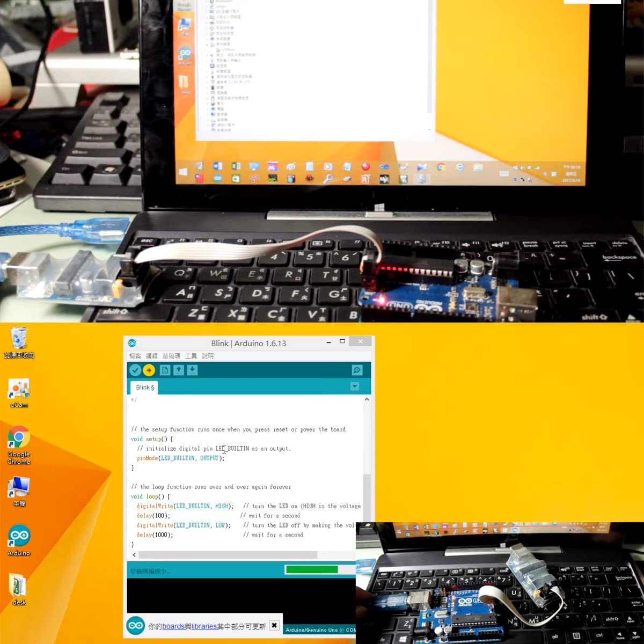Image resolution: width=644 pixels, height=644 pixels.
Task: Select the desk file icon on the desktop
Action: click(x=19, y=590)
